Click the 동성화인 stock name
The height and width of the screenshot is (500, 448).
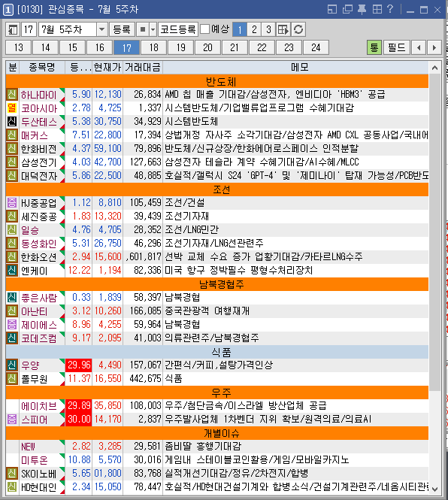[x=39, y=244]
